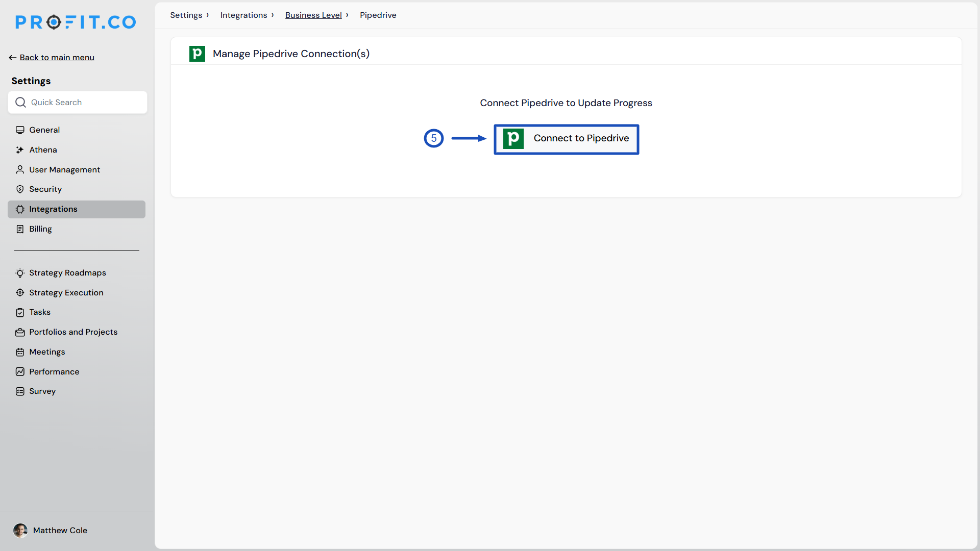Click the Matthew Cole user name

point(60,531)
